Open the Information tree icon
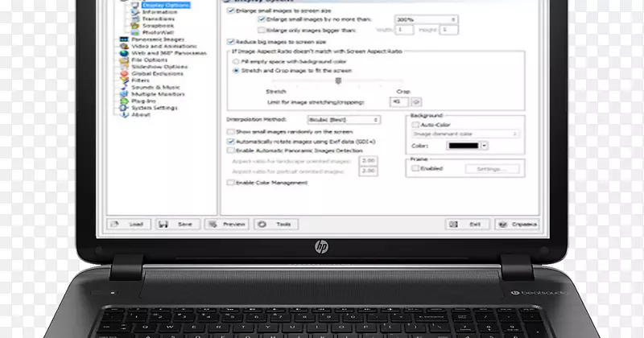Image resolution: width=644 pixels, height=338 pixels. point(135,12)
